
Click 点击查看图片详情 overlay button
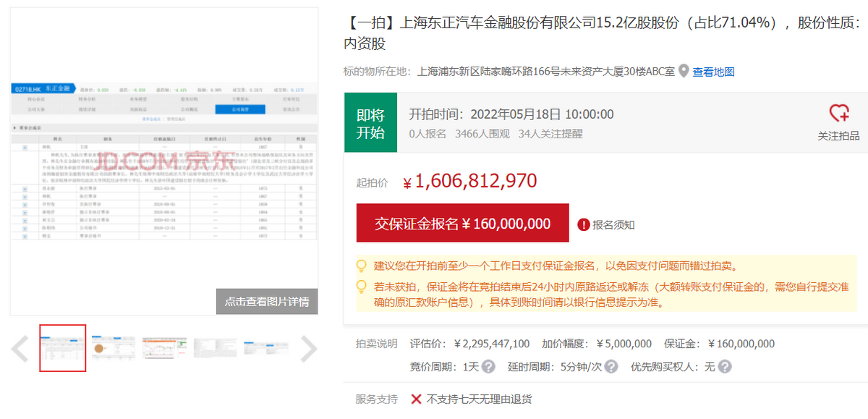point(267,302)
